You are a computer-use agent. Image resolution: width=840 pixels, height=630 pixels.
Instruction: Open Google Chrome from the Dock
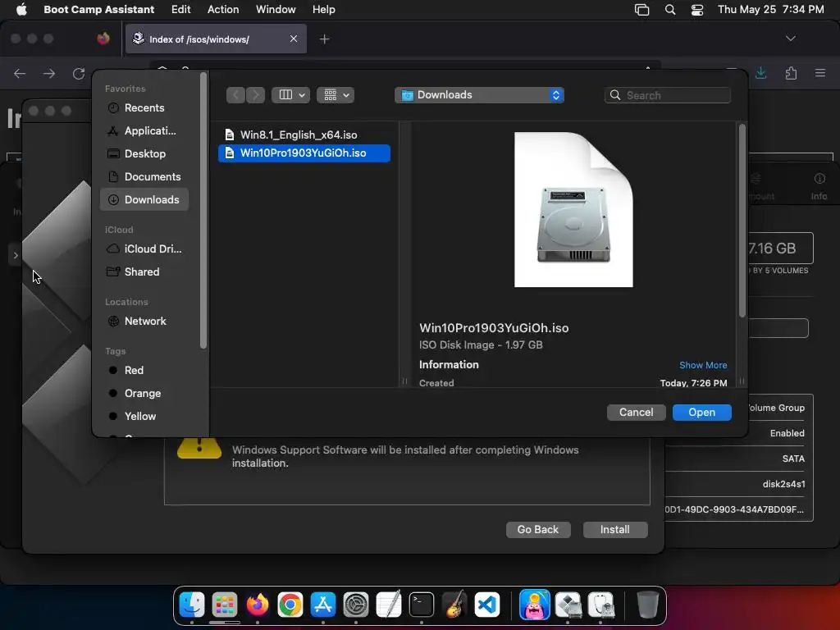tap(290, 605)
